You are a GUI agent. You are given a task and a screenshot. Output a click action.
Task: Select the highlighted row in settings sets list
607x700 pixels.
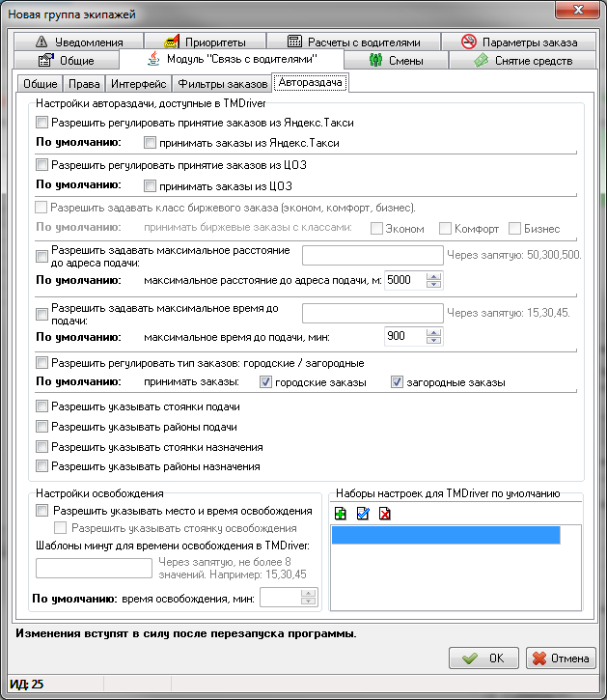click(445, 536)
